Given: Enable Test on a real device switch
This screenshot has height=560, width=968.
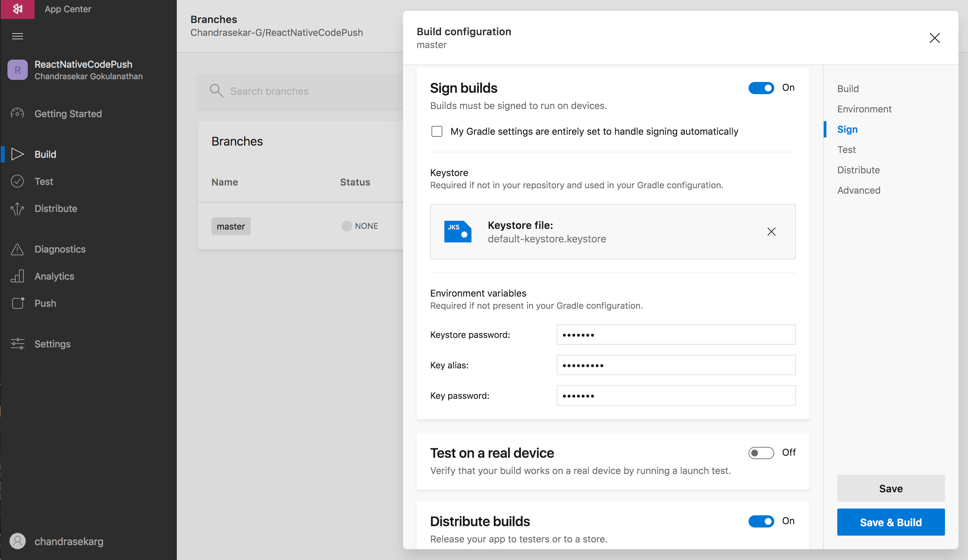Looking at the screenshot, I should pos(761,453).
